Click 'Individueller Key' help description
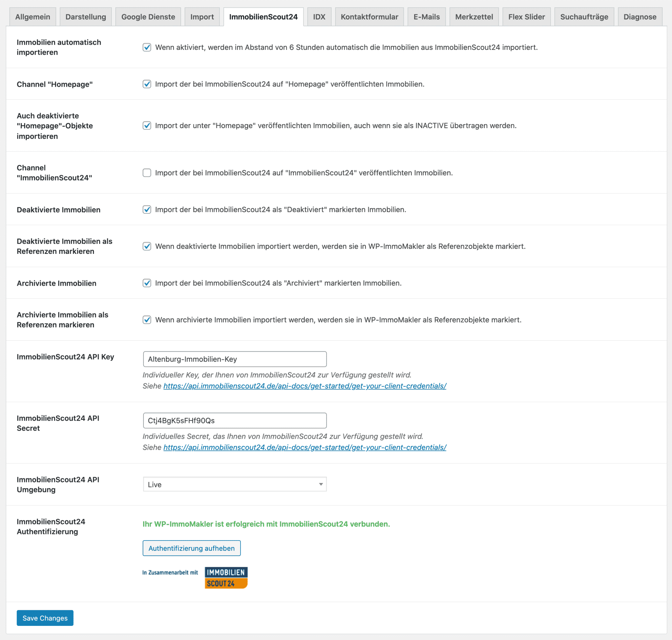672x640 pixels. click(x=277, y=375)
